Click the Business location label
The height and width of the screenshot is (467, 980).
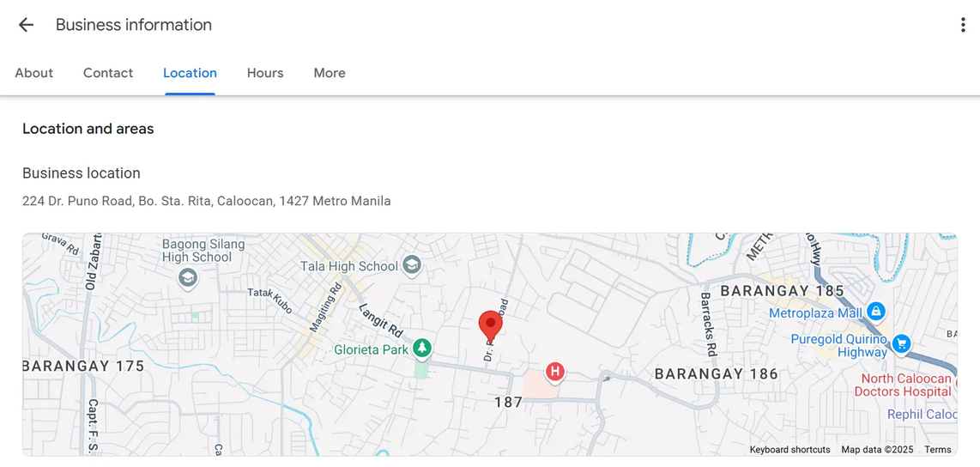point(82,173)
